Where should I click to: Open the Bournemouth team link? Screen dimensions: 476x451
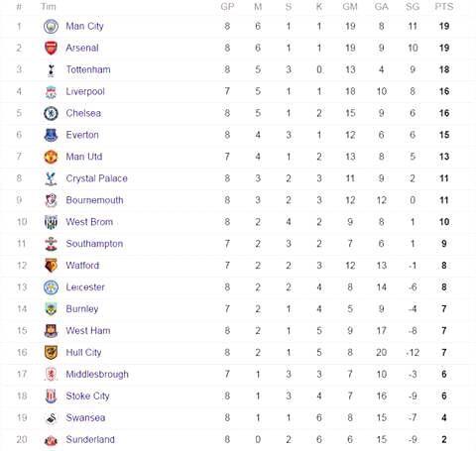coord(94,200)
